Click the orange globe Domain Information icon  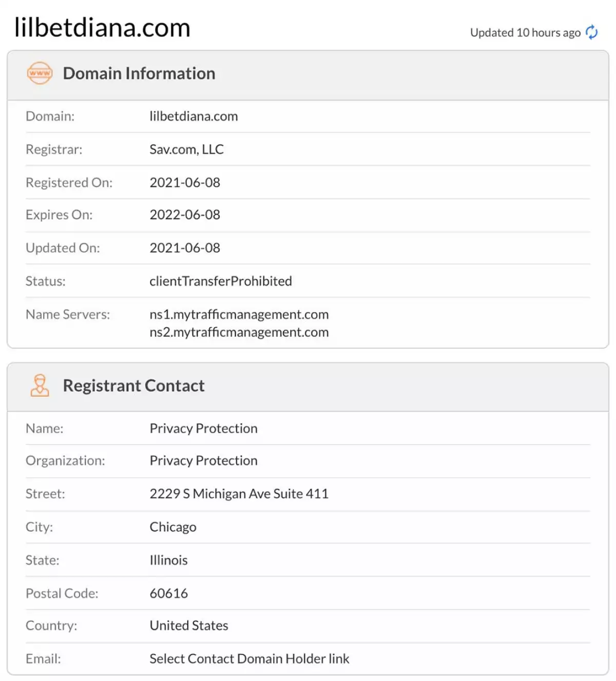(x=40, y=73)
